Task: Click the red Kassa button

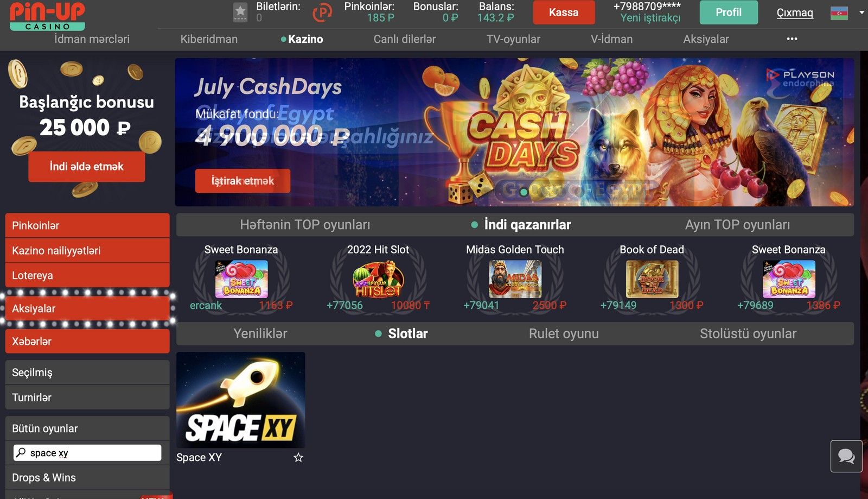Action: pyautogui.click(x=564, y=12)
